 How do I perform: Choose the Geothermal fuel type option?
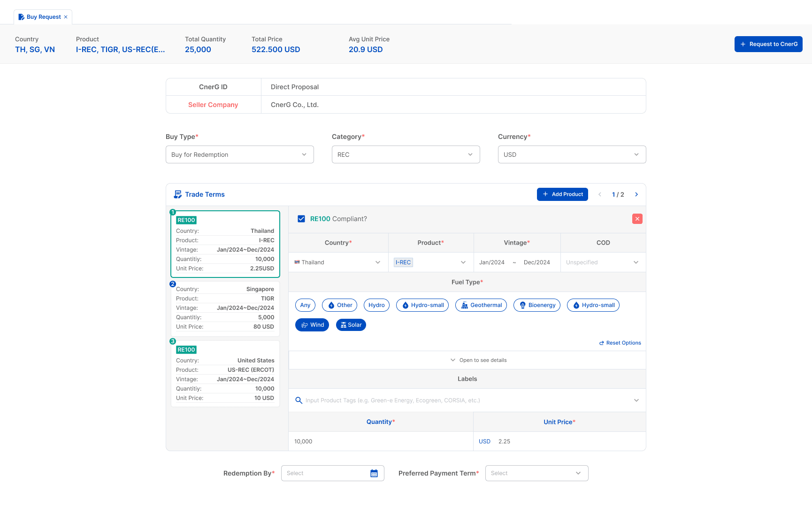point(481,305)
